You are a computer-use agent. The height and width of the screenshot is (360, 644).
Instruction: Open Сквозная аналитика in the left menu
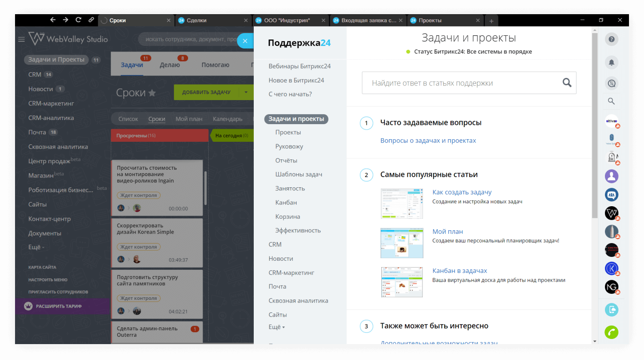pyautogui.click(x=58, y=147)
